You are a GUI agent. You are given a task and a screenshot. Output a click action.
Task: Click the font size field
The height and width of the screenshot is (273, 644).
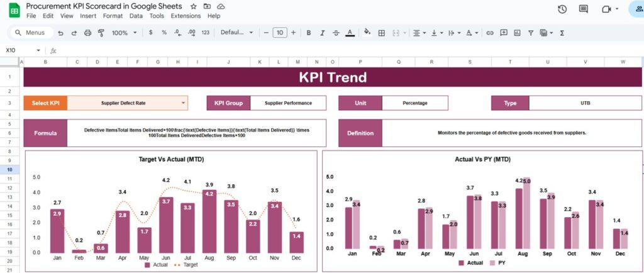coord(280,33)
